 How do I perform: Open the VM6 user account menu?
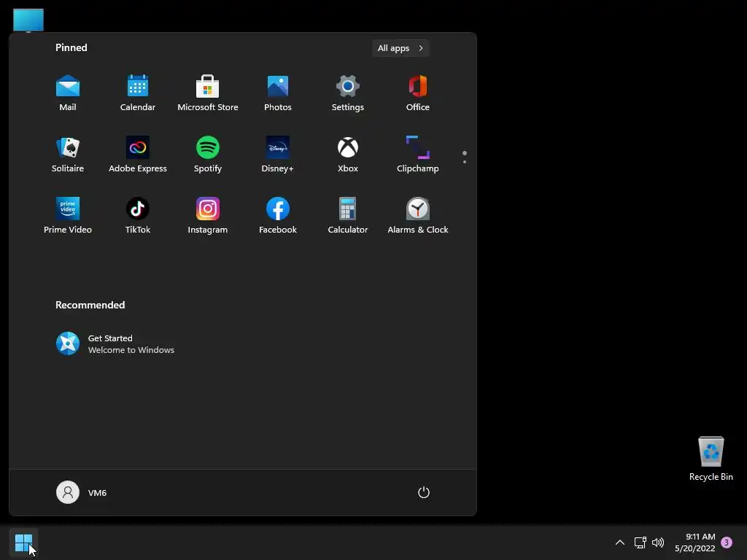coord(82,492)
